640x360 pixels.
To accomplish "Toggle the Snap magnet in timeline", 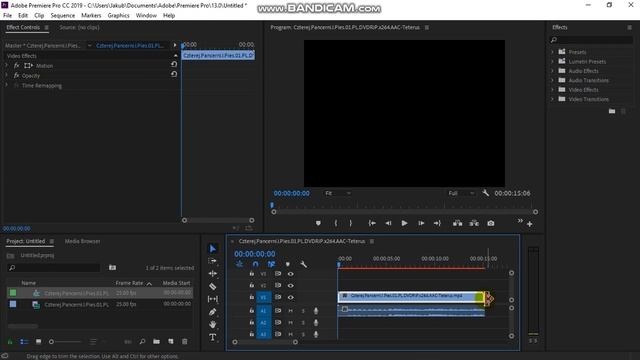I will point(256,264).
